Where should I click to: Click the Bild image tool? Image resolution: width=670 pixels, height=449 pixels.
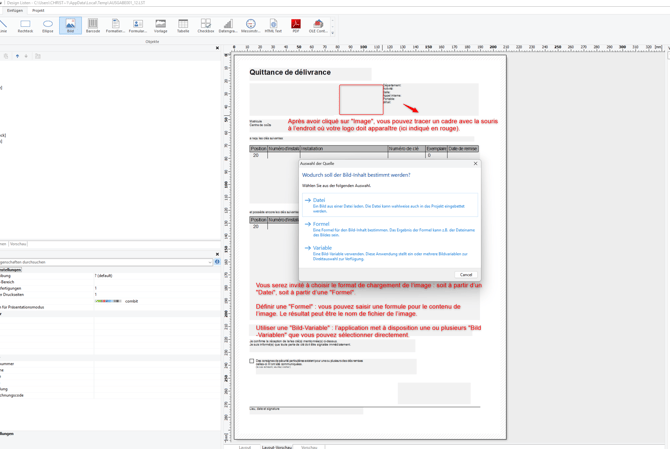70,25
